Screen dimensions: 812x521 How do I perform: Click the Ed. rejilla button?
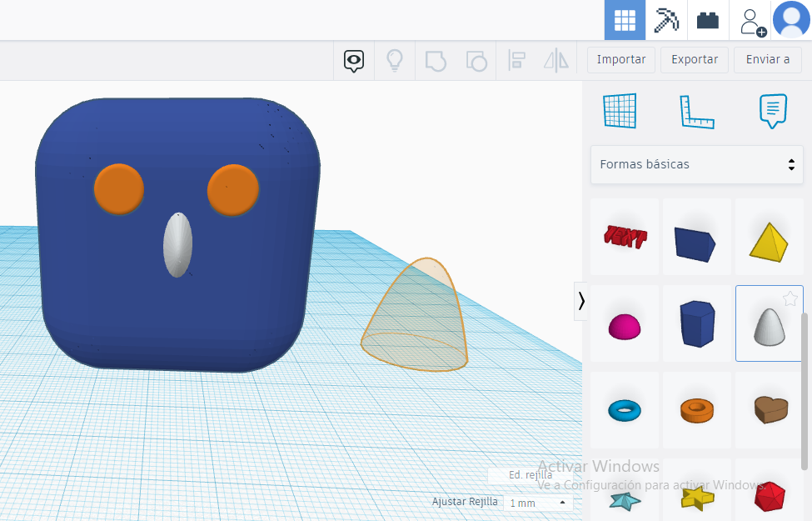[x=531, y=475]
